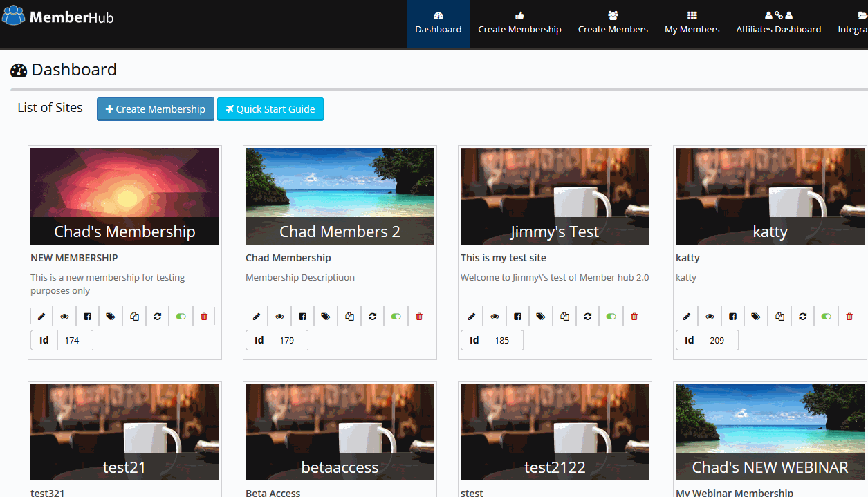
Task: Open Create Membership in top navigation
Action: [520, 24]
